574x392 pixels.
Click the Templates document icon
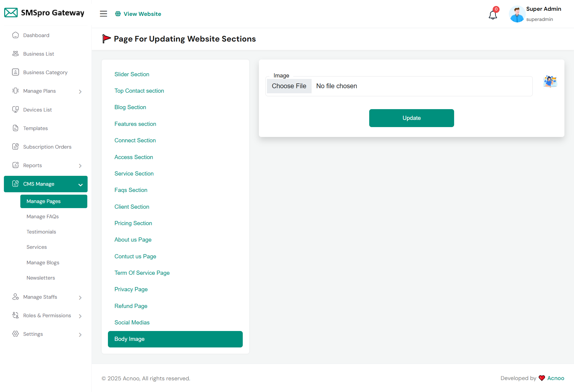[16, 128]
